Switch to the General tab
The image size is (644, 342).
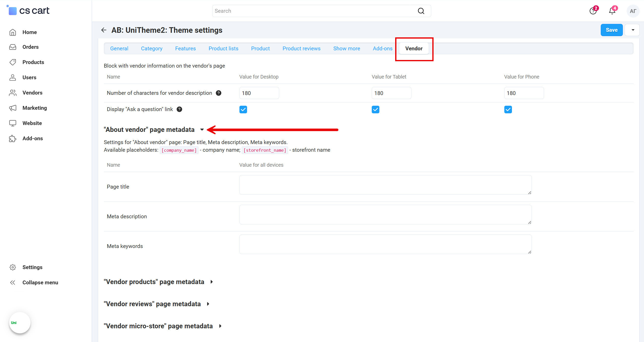pyautogui.click(x=119, y=49)
